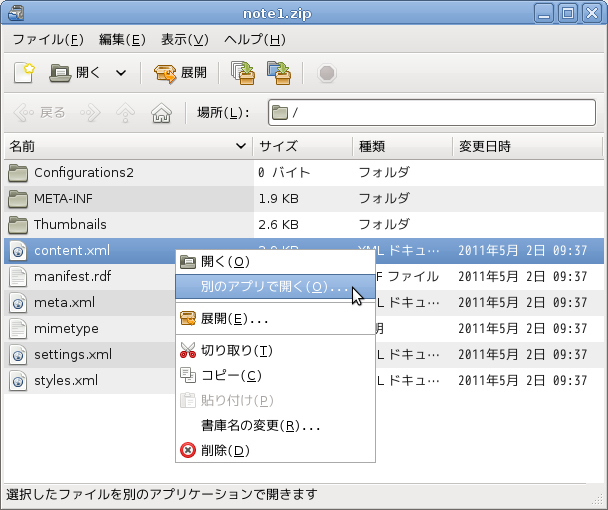Choose 開く(O) in the context menu

(x=275, y=262)
